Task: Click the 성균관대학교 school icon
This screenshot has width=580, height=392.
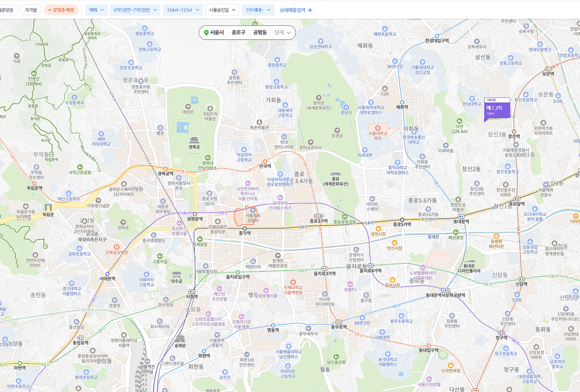Action: 321,42
